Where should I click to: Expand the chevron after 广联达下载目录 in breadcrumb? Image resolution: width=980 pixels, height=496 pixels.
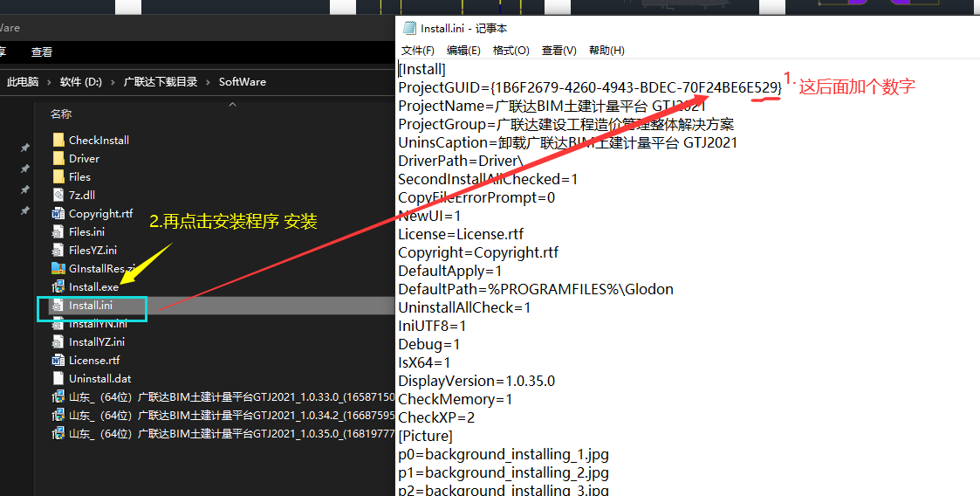208,81
